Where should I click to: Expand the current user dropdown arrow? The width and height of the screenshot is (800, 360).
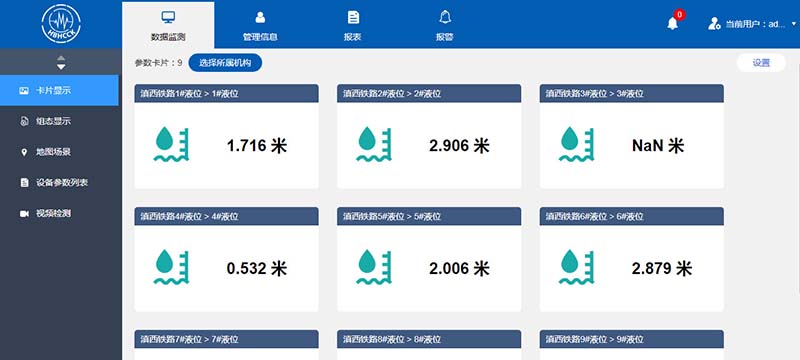click(794, 24)
